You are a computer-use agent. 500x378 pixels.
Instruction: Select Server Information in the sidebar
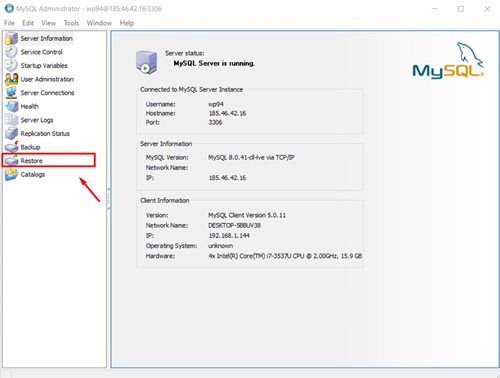click(47, 38)
